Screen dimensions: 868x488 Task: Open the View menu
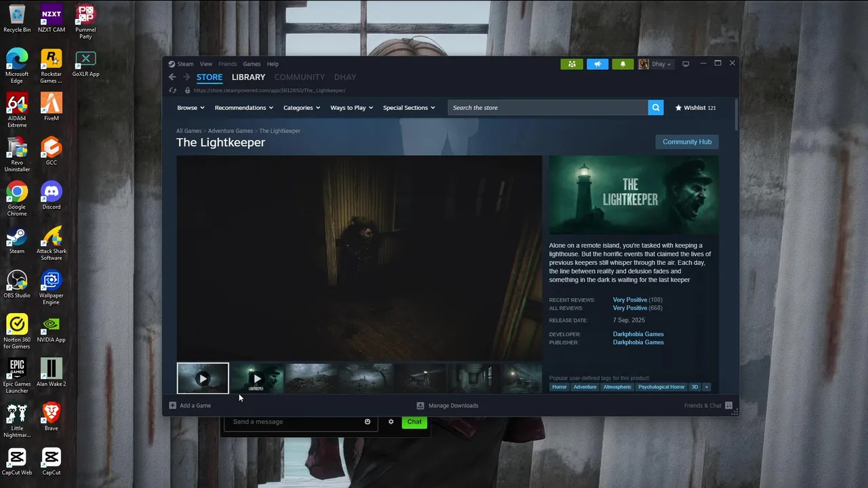coord(206,64)
